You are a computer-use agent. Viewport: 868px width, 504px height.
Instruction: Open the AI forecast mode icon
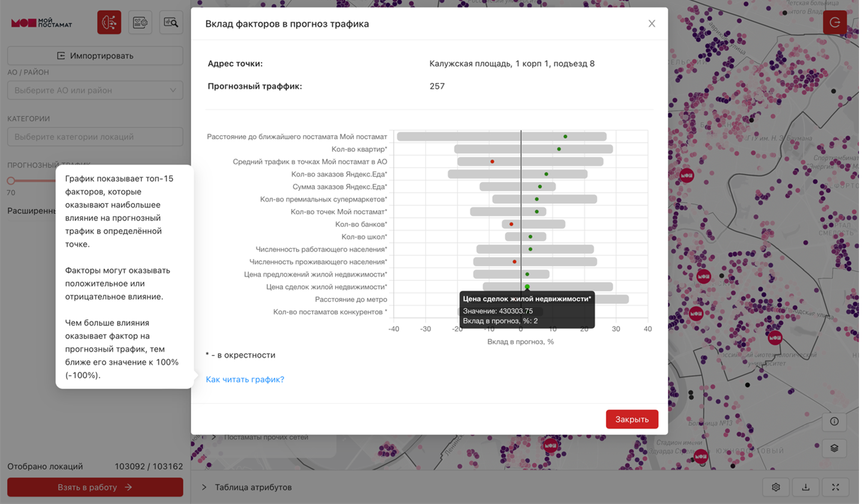[x=109, y=23]
